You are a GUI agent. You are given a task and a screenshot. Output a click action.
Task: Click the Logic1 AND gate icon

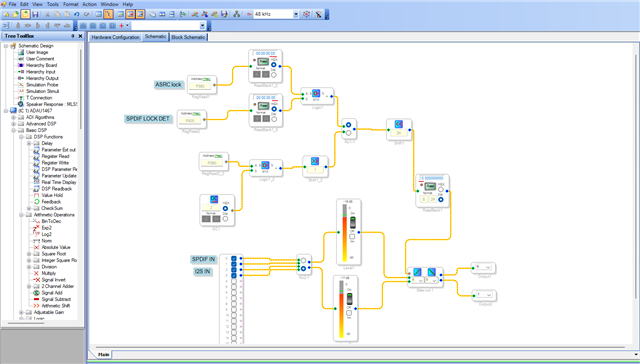316,93
